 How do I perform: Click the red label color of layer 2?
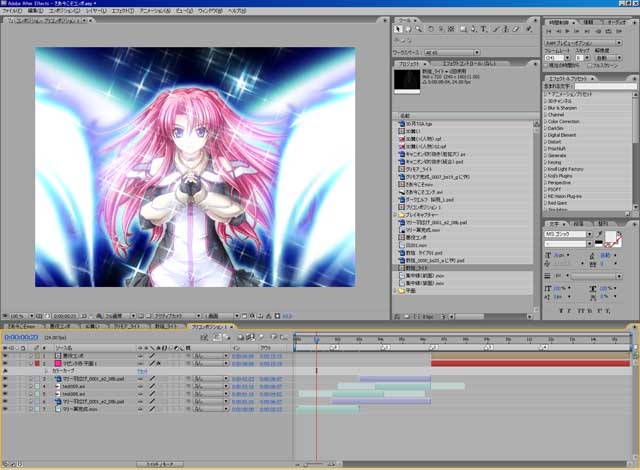click(37, 363)
